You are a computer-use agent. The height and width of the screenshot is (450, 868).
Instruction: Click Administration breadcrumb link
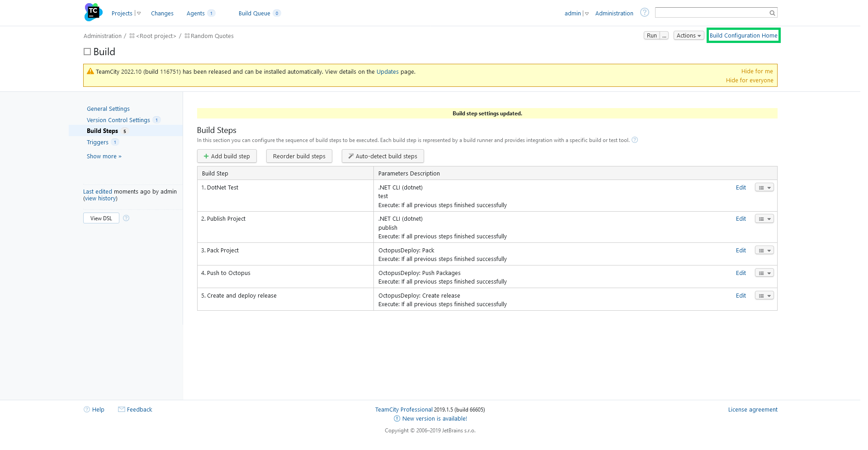(x=103, y=36)
